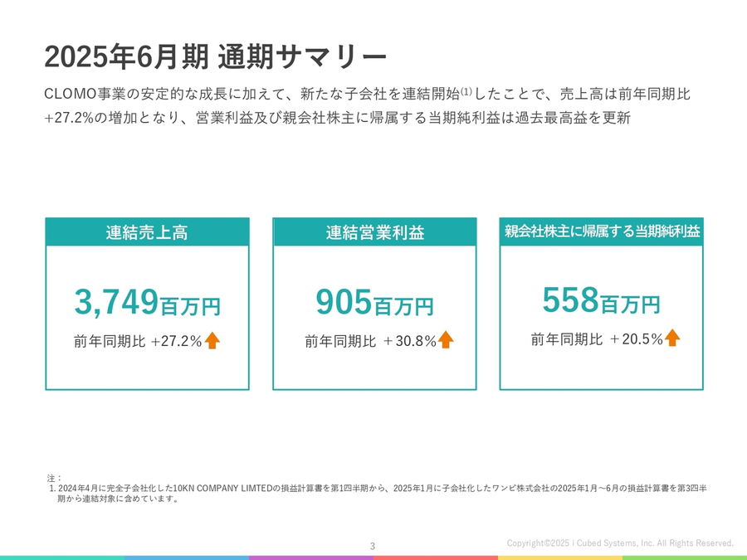Open the page number 3 indicator
This screenshot has width=747, height=560.
pyautogui.click(x=373, y=545)
